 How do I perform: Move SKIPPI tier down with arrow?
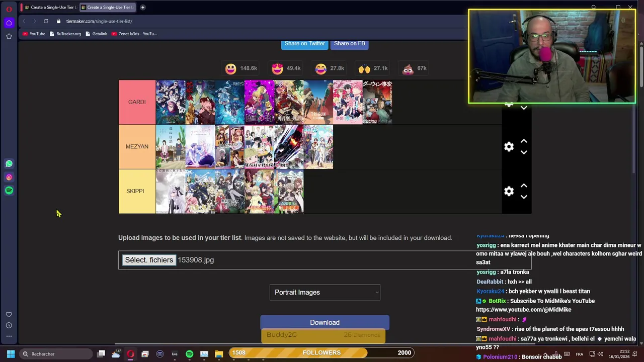(x=524, y=197)
